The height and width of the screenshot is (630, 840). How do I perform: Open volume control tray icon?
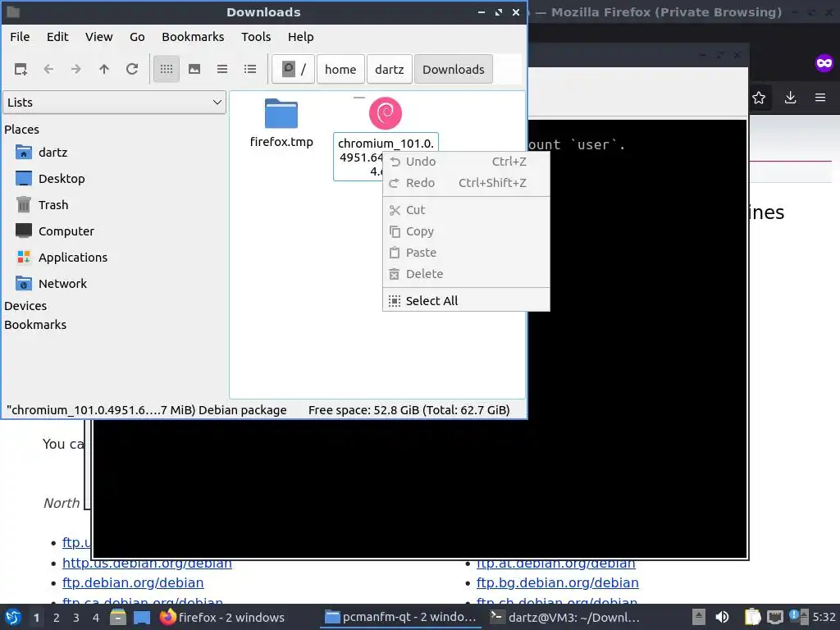point(722,617)
